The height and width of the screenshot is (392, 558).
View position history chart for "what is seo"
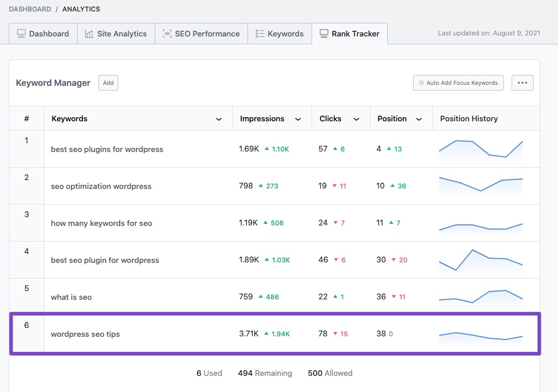click(480, 297)
